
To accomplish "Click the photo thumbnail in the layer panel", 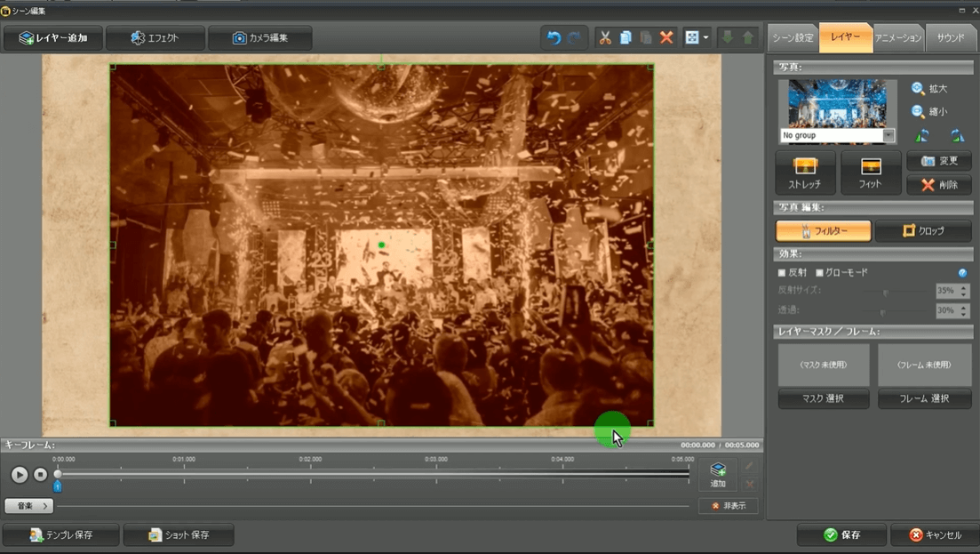I will click(837, 104).
